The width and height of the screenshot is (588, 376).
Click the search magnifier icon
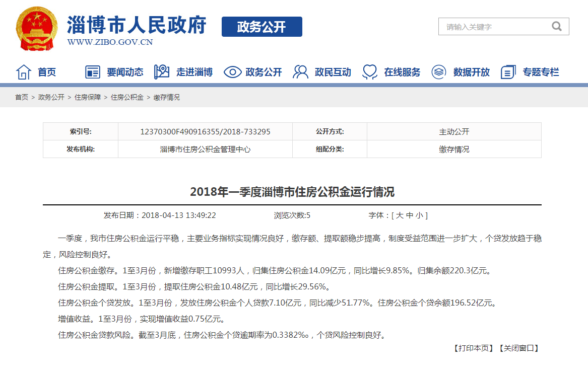point(556,26)
